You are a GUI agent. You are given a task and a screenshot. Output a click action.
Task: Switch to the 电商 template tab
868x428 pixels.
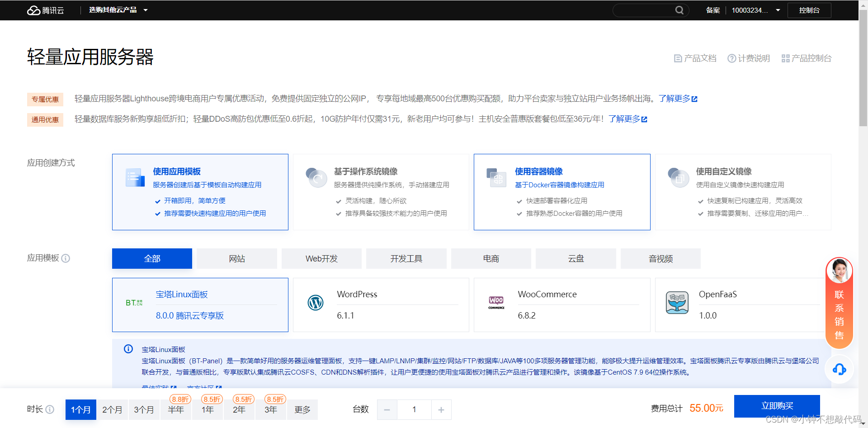(x=491, y=258)
